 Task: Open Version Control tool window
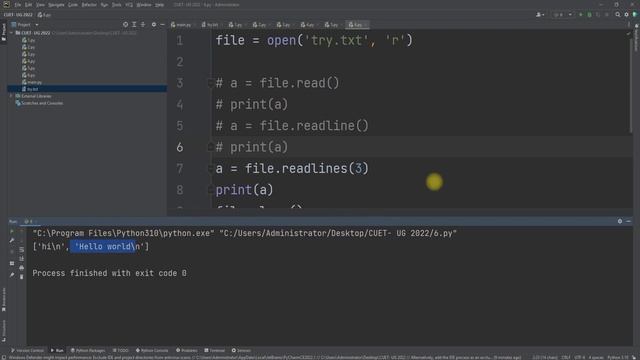click(x=27, y=351)
